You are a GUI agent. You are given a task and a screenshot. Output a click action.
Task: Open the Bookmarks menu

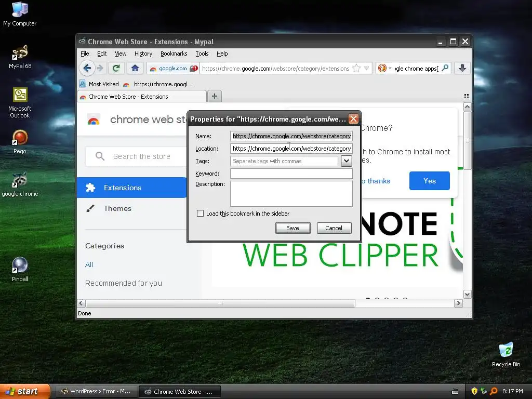(x=174, y=54)
